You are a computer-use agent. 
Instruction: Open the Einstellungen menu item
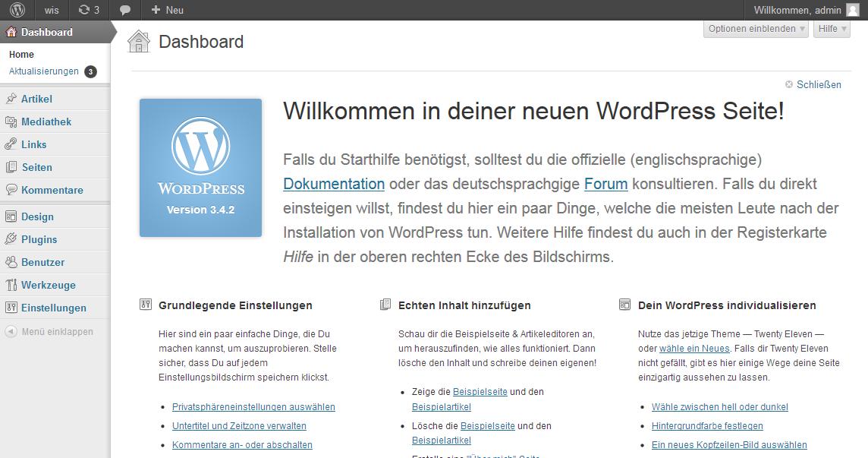coord(53,308)
